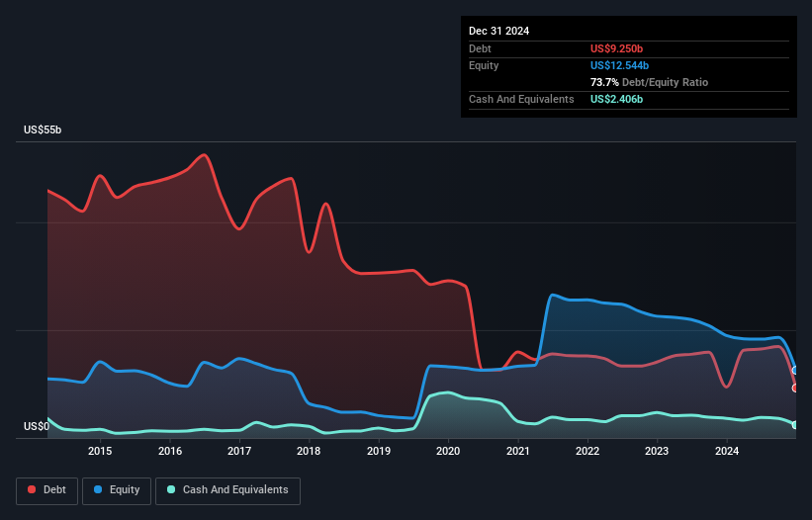Click the red Debt legend dot
The height and width of the screenshot is (520, 812).
32,489
